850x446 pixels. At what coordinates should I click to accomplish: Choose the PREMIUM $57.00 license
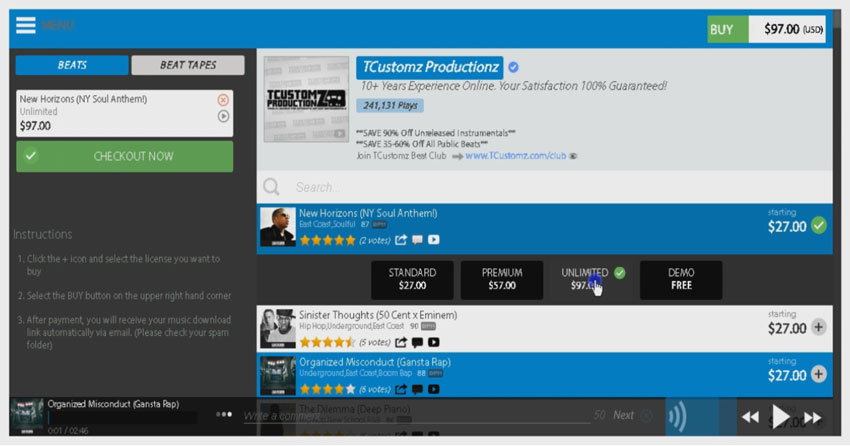coord(502,280)
